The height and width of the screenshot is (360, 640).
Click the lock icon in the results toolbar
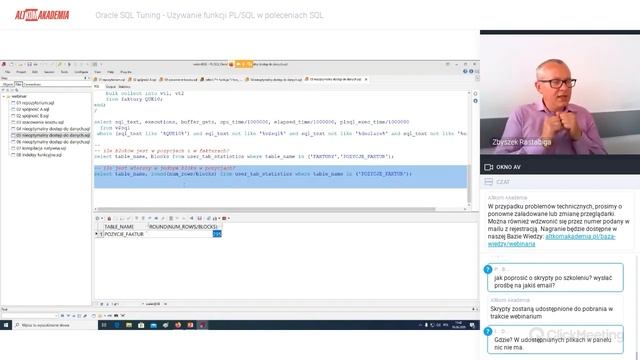tap(109, 219)
